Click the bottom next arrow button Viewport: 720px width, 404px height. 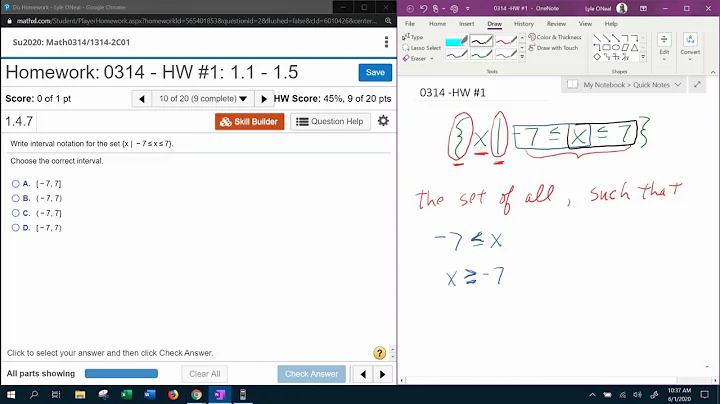coord(382,374)
